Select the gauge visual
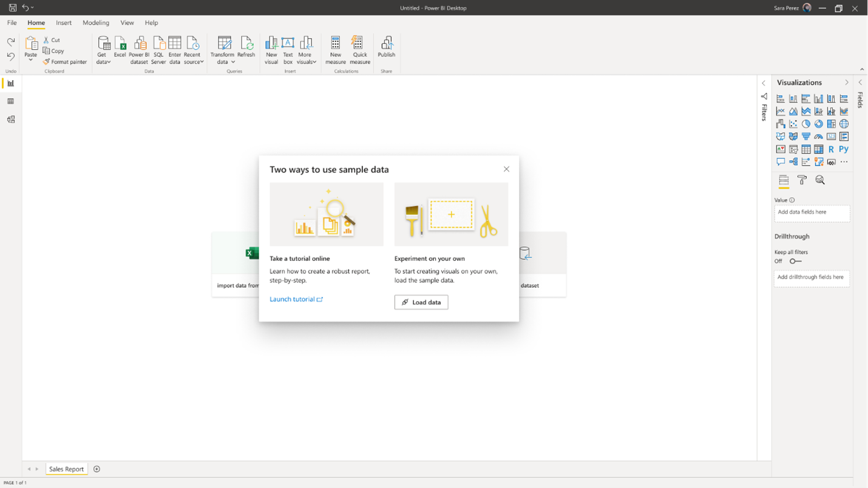 [819, 137]
